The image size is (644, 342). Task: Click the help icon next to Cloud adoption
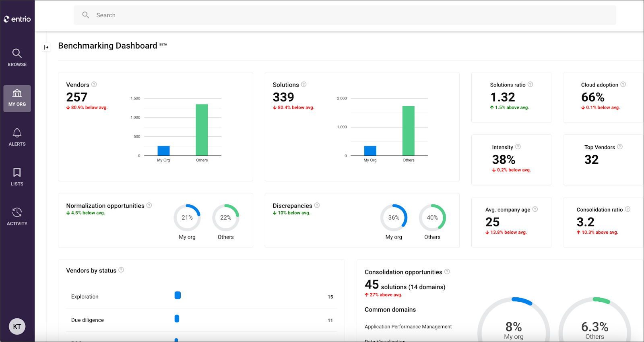623,84
